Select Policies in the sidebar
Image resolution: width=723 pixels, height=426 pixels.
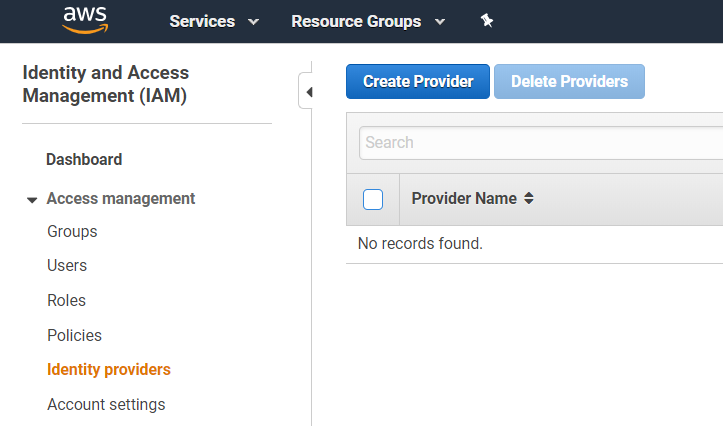point(74,335)
